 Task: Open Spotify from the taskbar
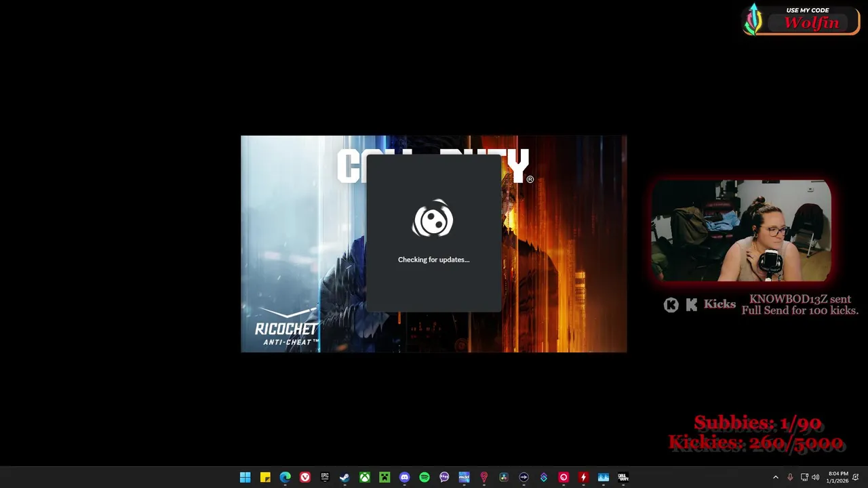(x=425, y=477)
